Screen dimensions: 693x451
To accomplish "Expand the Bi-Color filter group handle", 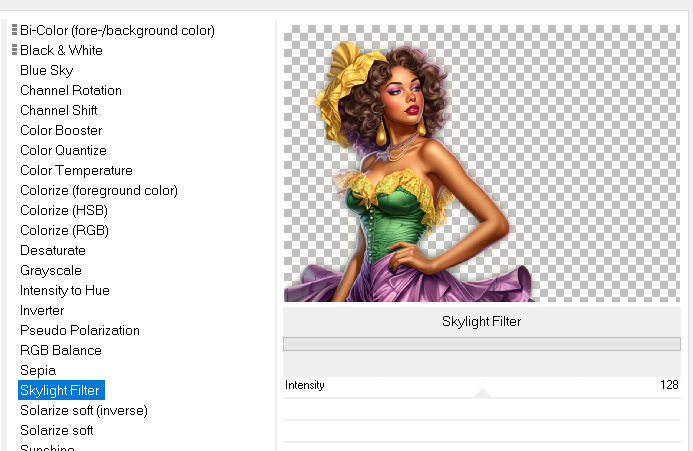I will 14,30.
